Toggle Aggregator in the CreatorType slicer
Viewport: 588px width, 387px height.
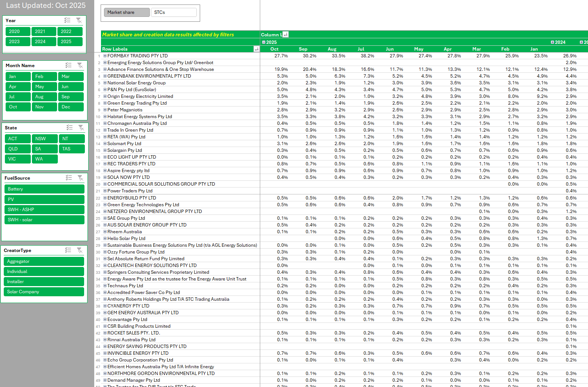(44, 261)
